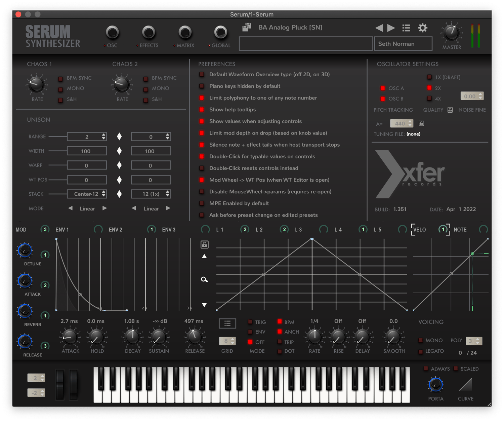504x421 pixels.
Task: Switch to the OSC tab
Action: pyautogui.click(x=112, y=33)
